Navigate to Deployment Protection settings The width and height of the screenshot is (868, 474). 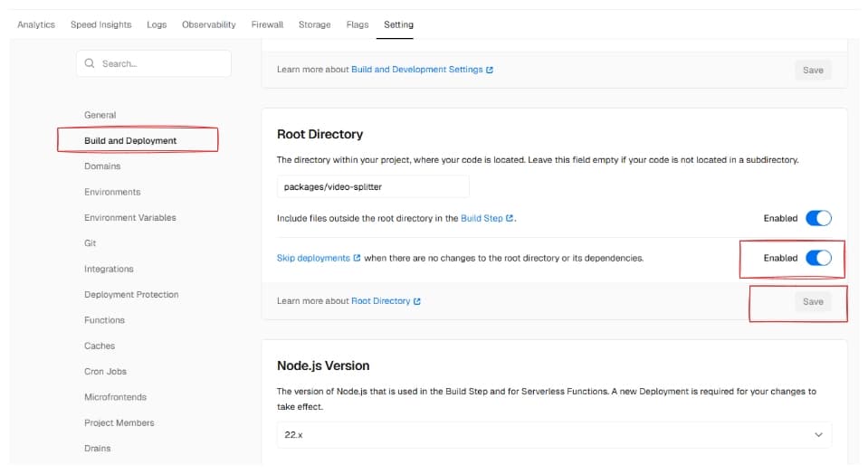point(131,295)
